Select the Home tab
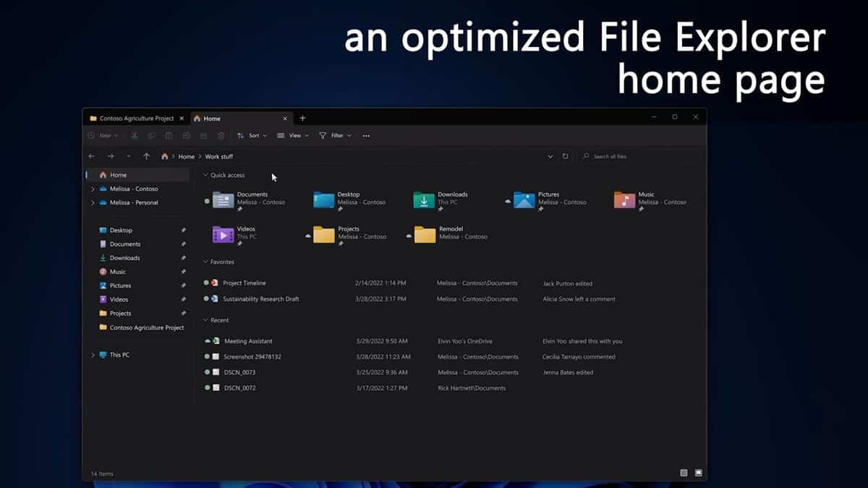The image size is (868, 488). (x=240, y=118)
